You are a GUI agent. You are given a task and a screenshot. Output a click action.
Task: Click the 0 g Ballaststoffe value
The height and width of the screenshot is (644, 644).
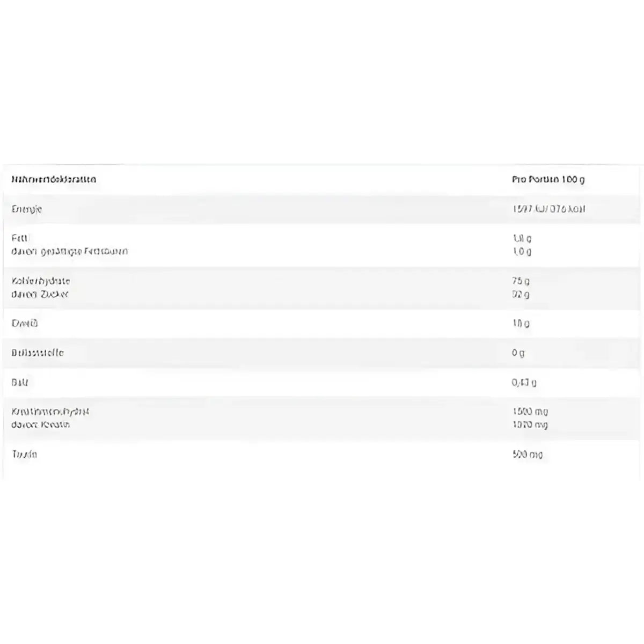(518, 353)
